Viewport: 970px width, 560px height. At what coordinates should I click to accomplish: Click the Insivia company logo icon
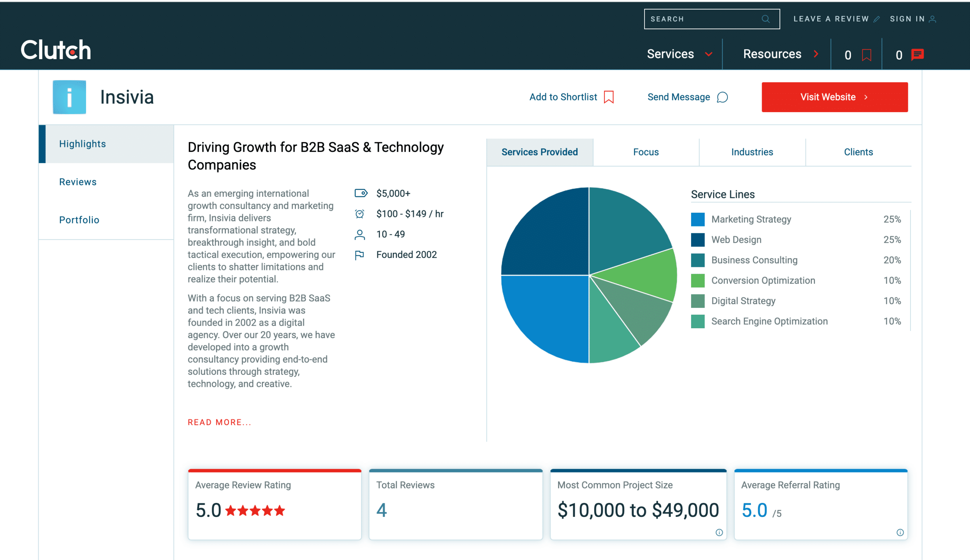pos(69,97)
